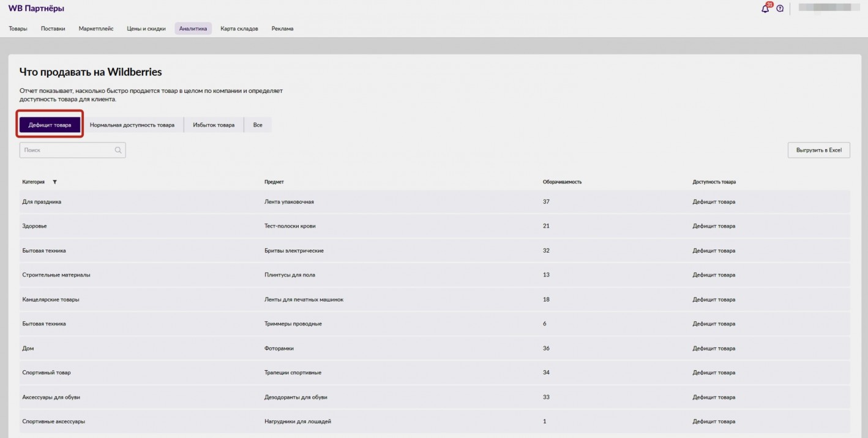This screenshot has width=868, height=438.
Task: Click the Доступность товара column header
Action: click(x=714, y=182)
